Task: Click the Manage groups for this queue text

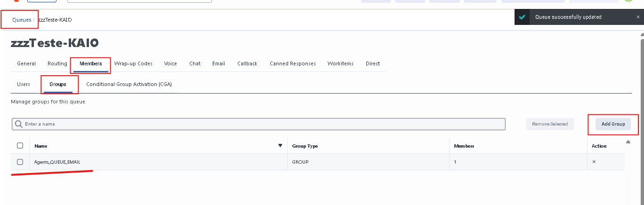Action: tap(48, 102)
